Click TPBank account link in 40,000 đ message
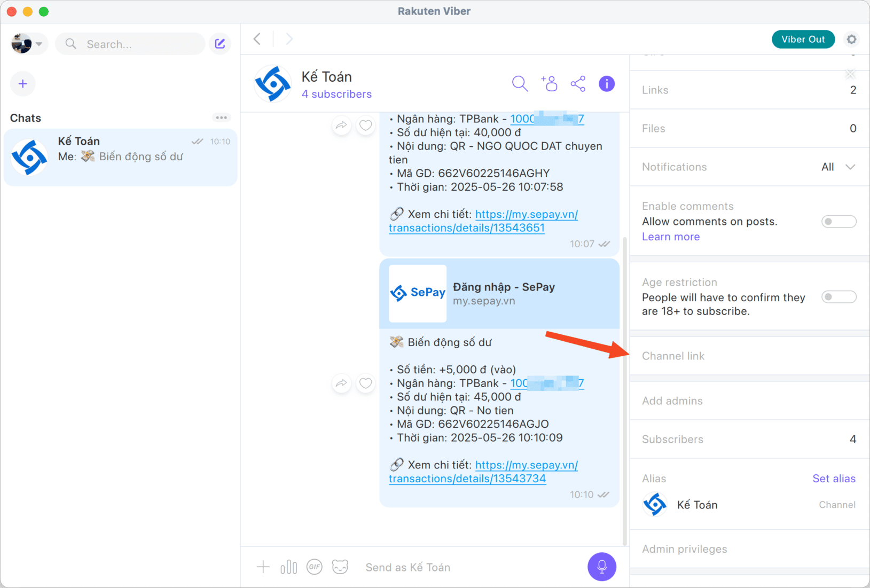The height and width of the screenshot is (588, 870). (547, 119)
